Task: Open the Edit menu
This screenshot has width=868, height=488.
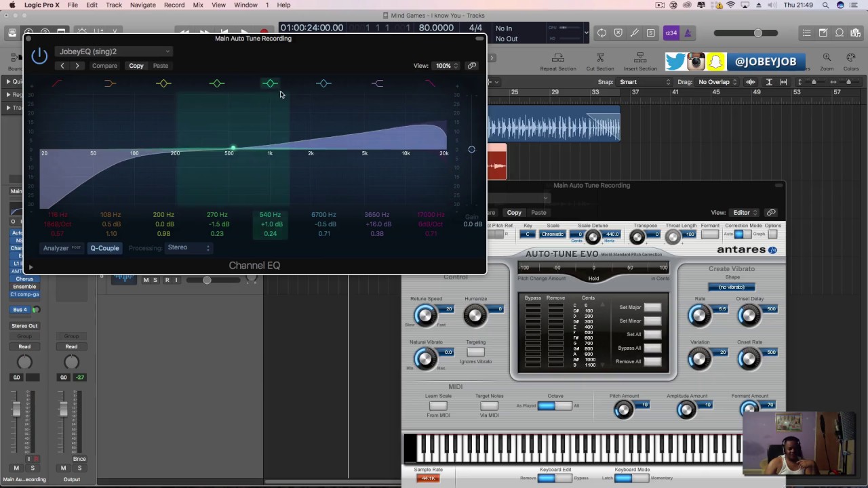Action: pos(92,5)
